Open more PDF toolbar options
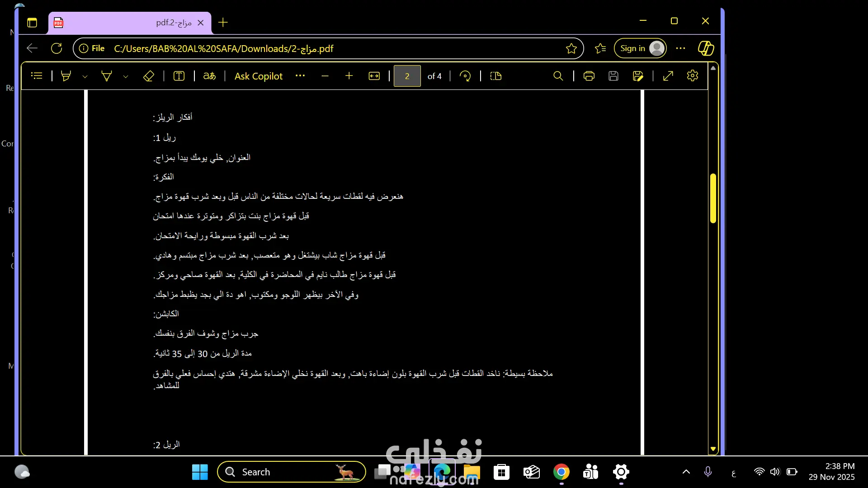The image size is (868, 488). [300, 76]
